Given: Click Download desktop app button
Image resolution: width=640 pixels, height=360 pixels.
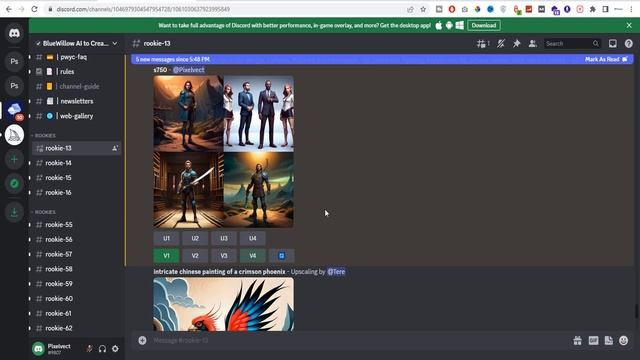Looking at the screenshot, I should (484, 25).
